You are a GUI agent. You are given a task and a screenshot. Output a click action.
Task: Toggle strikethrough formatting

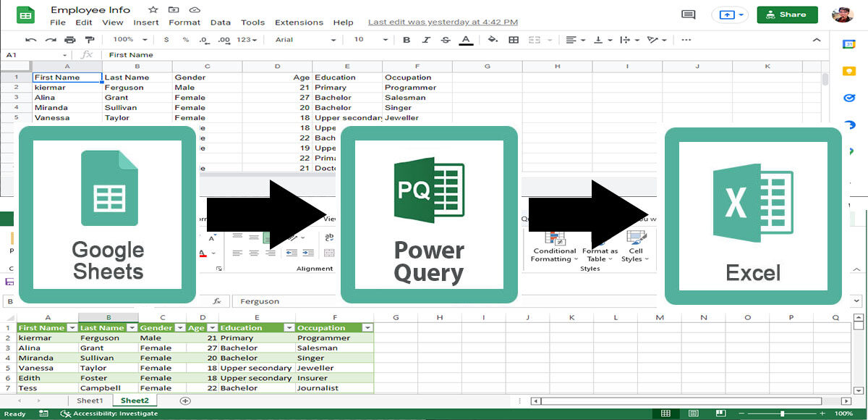coord(445,40)
